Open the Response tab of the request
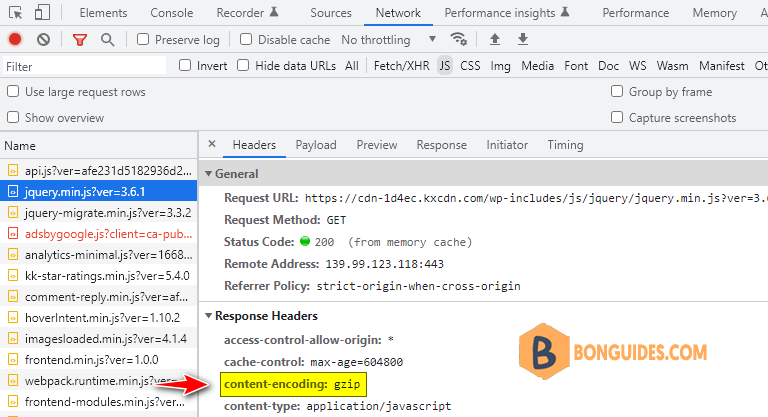The height and width of the screenshot is (417, 768). 441,145
